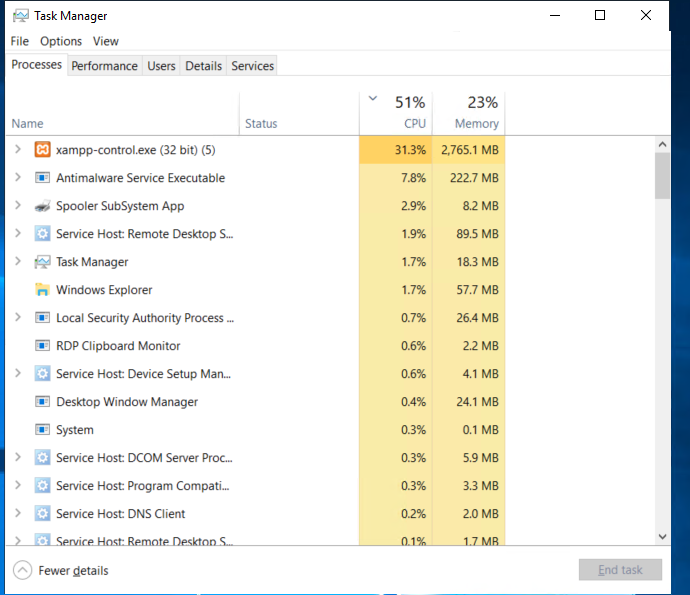Click the 26.4 MB memory value

(477, 318)
